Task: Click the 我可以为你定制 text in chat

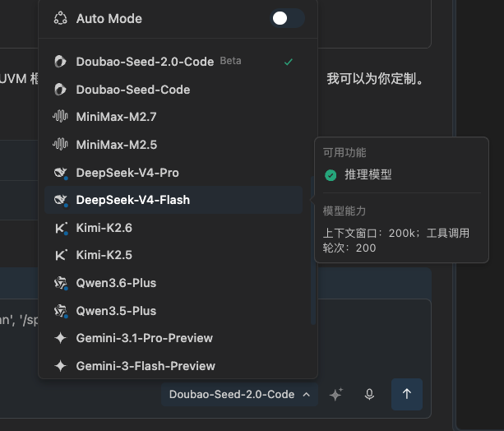Action: 375,79
